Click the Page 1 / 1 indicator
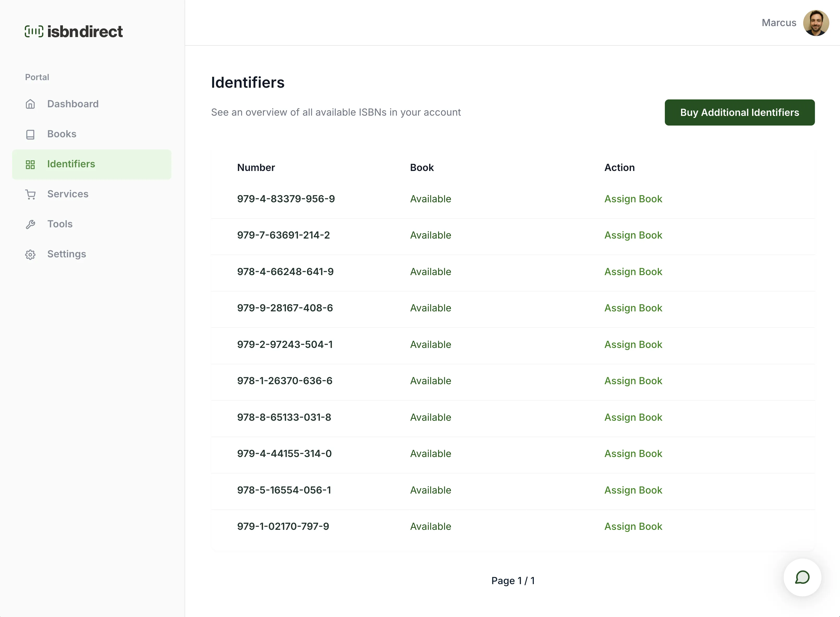The height and width of the screenshot is (617, 840). (x=513, y=581)
